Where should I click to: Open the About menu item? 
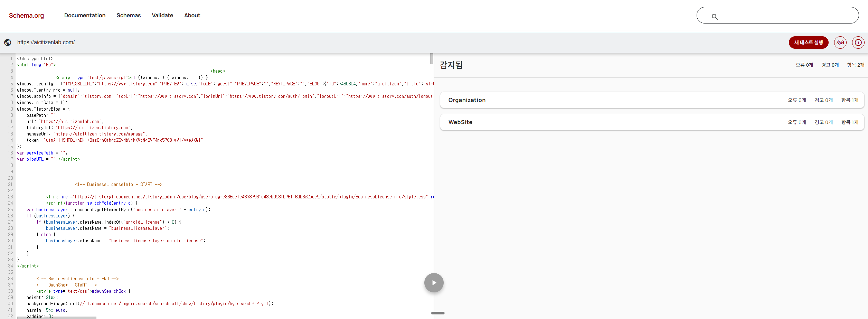coord(192,16)
